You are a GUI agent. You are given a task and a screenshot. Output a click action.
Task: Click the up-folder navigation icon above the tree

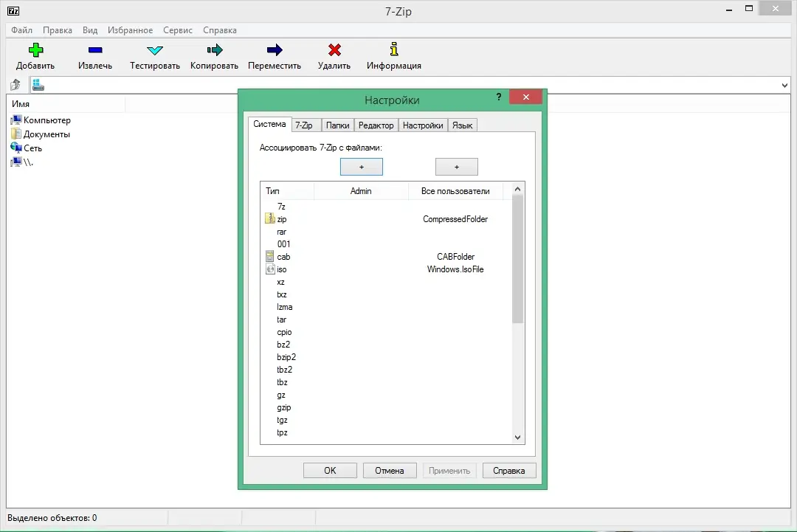[x=15, y=84]
